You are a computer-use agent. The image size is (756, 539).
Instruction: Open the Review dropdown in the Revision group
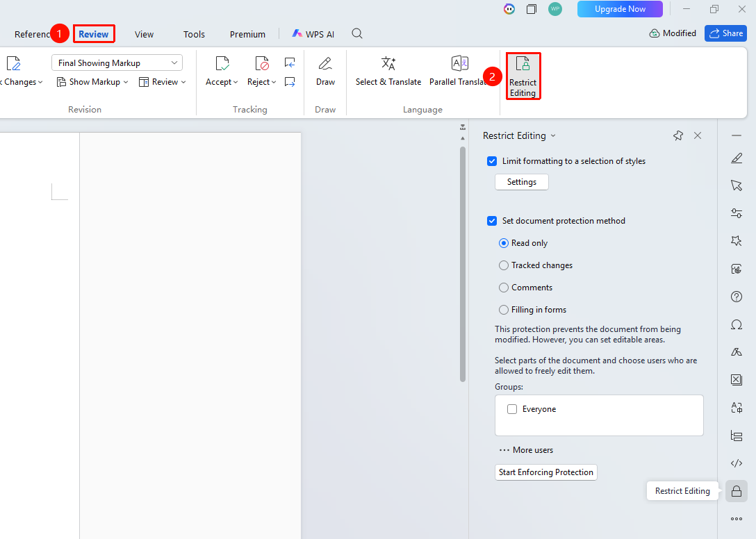(x=163, y=82)
